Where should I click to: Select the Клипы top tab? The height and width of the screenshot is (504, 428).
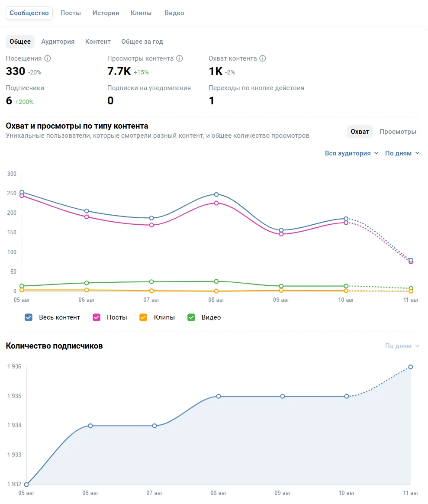pyautogui.click(x=141, y=13)
